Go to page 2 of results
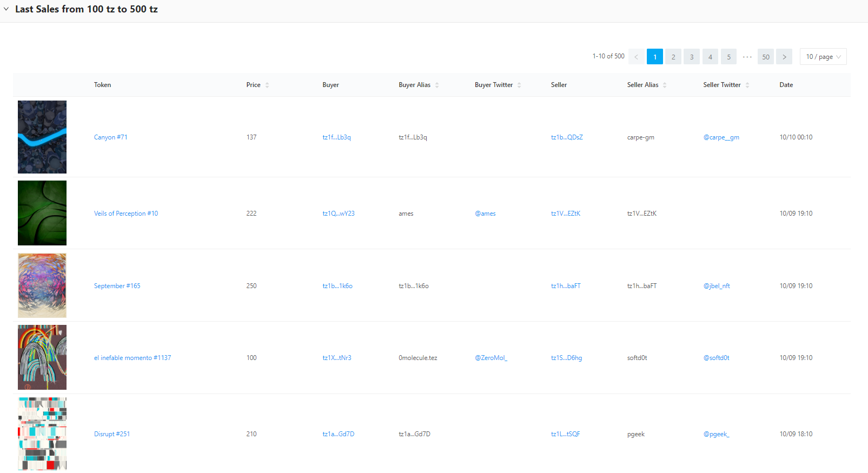The width and height of the screenshot is (868, 473). tap(673, 57)
